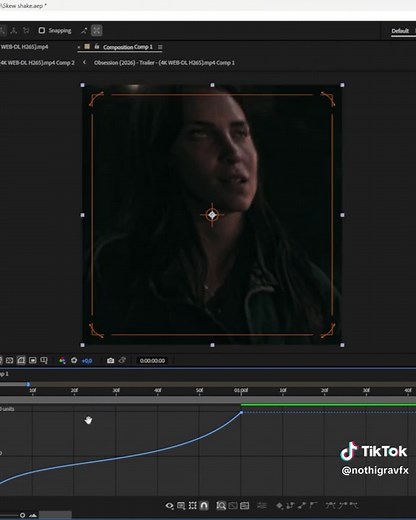Apply Easy Ease Out icon
The width and height of the screenshot is (416, 520).
[x=354, y=506]
